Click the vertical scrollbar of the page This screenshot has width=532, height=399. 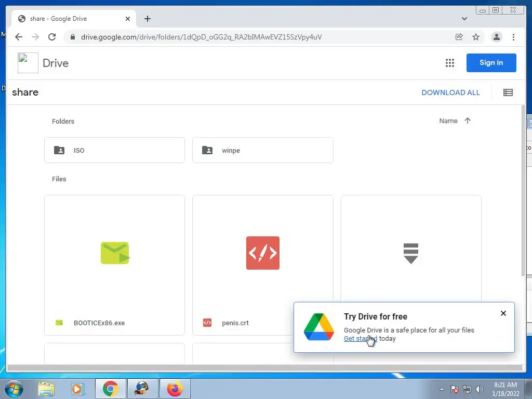(x=523, y=191)
